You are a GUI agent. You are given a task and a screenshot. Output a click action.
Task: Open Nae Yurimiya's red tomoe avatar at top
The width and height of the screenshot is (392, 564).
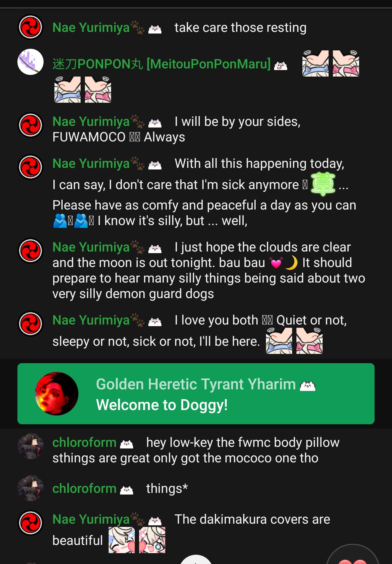30,27
